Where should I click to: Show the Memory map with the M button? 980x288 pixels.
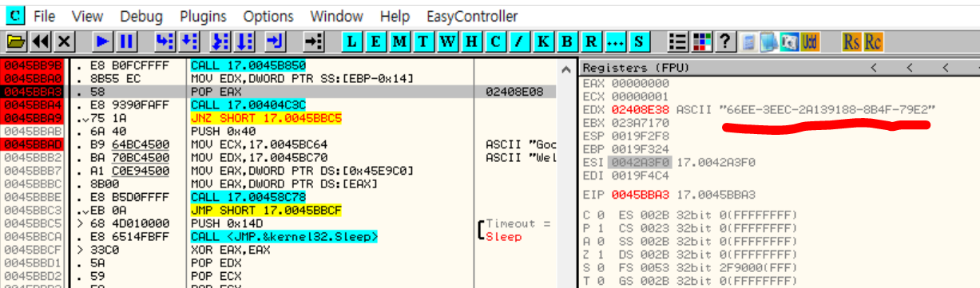click(x=401, y=41)
